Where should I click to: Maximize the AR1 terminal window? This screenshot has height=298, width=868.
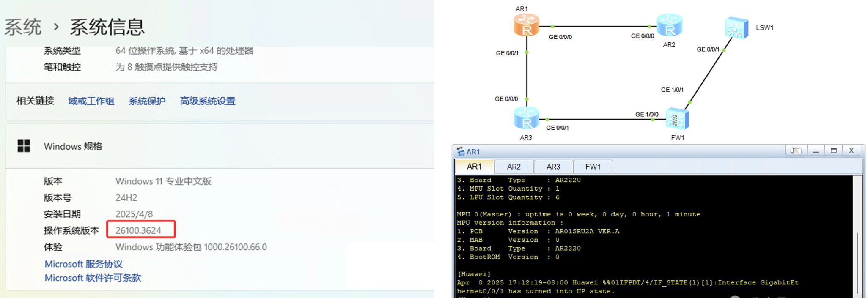tap(834, 151)
